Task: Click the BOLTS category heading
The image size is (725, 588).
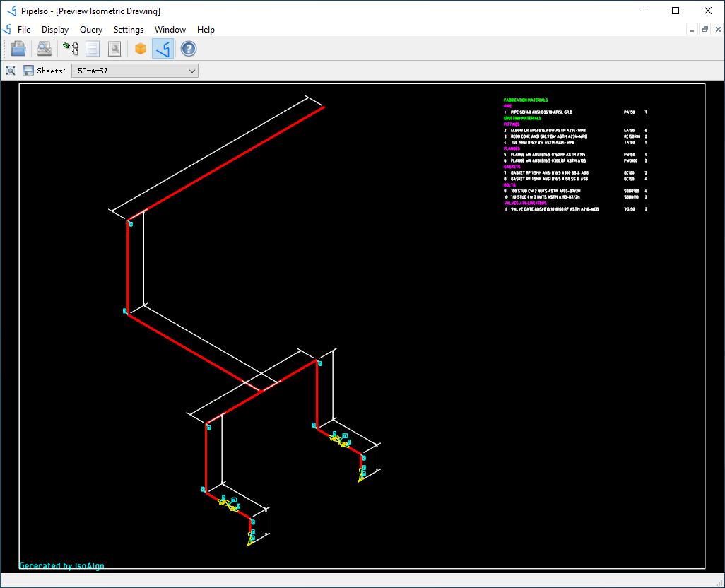Action: pyautogui.click(x=509, y=185)
